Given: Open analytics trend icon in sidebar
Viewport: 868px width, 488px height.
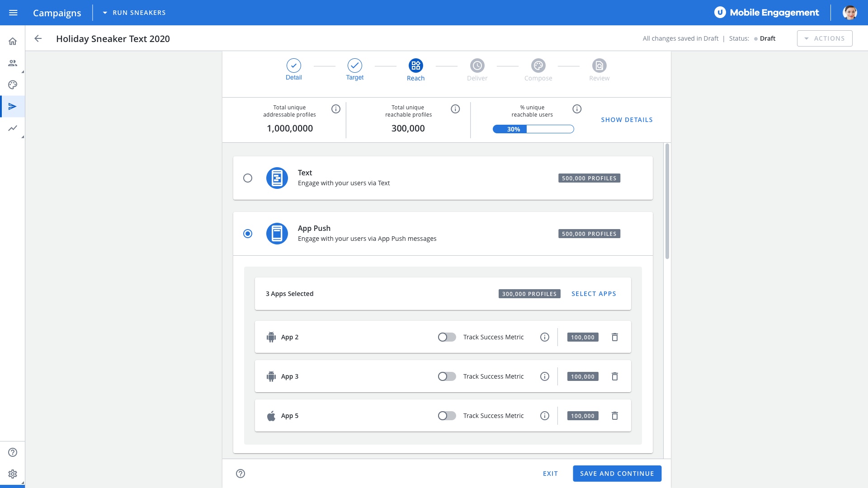Looking at the screenshot, I should [13, 128].
